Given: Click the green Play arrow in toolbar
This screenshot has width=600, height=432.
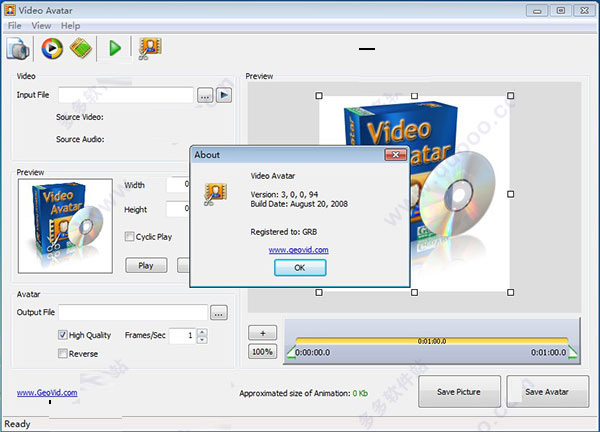Looking at the screenshot, I should [x=114, y=49].
